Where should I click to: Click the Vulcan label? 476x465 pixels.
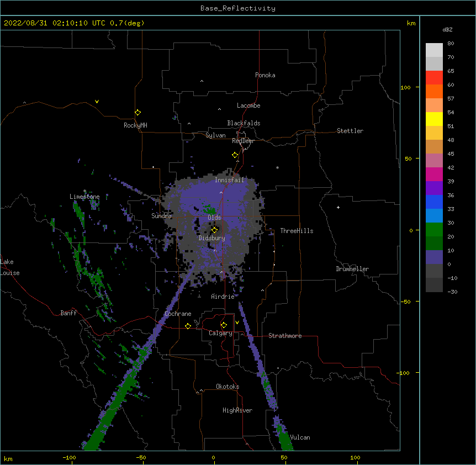point(300,437)
